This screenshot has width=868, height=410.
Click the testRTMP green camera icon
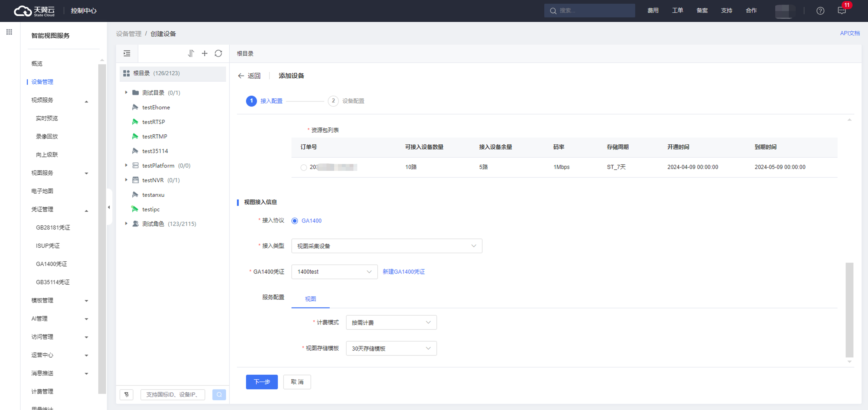pos(135,136)
